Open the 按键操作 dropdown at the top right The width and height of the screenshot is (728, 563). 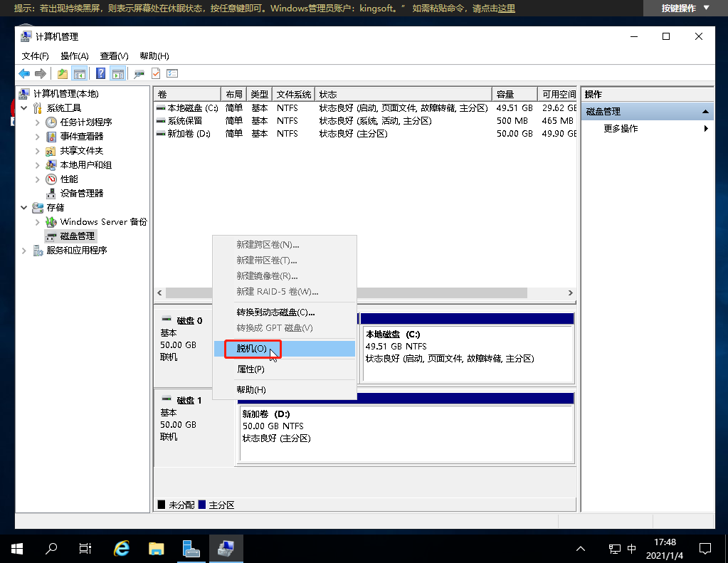pos(685,8)
